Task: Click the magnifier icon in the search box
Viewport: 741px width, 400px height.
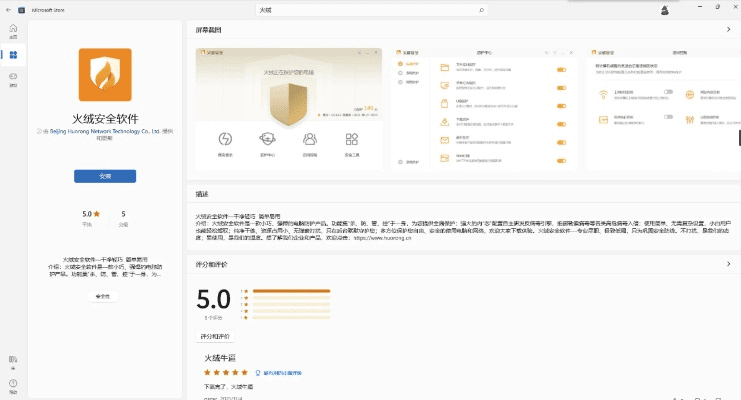Action: point(481,10)
